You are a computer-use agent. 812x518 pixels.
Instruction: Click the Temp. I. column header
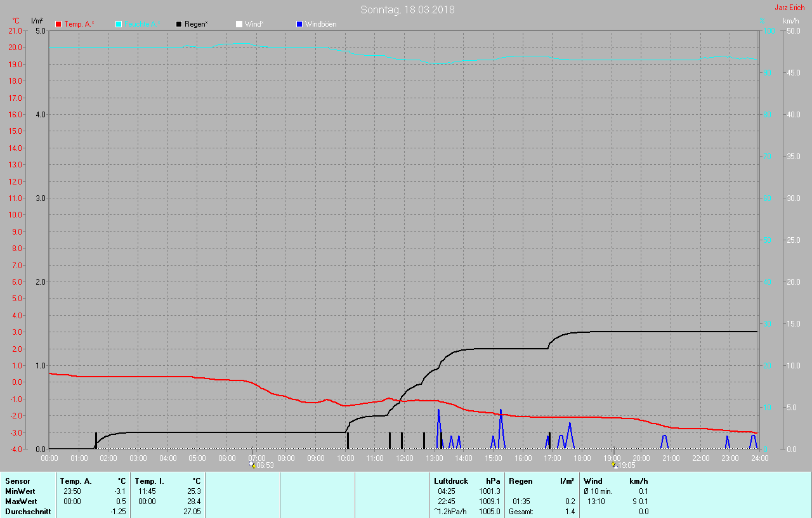pyautogui.click(x=150, y=481)
